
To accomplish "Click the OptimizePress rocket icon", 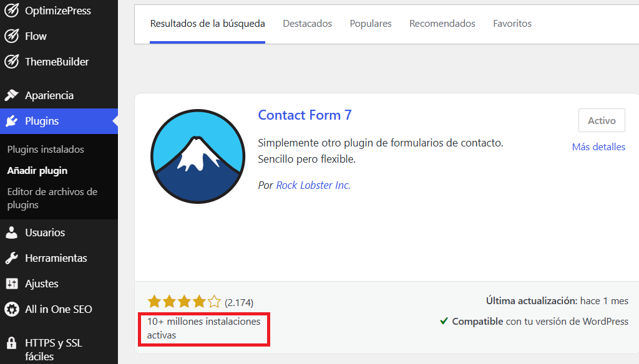I will [12, 11].
